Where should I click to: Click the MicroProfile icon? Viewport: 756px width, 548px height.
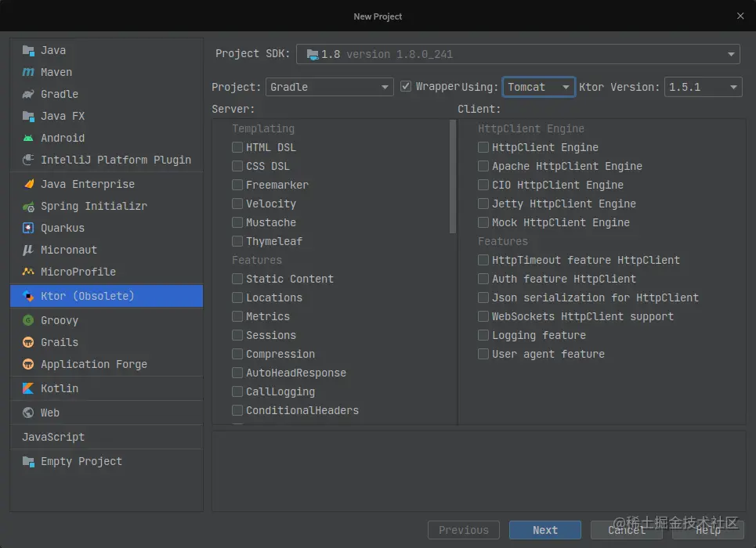click(28, 272)
